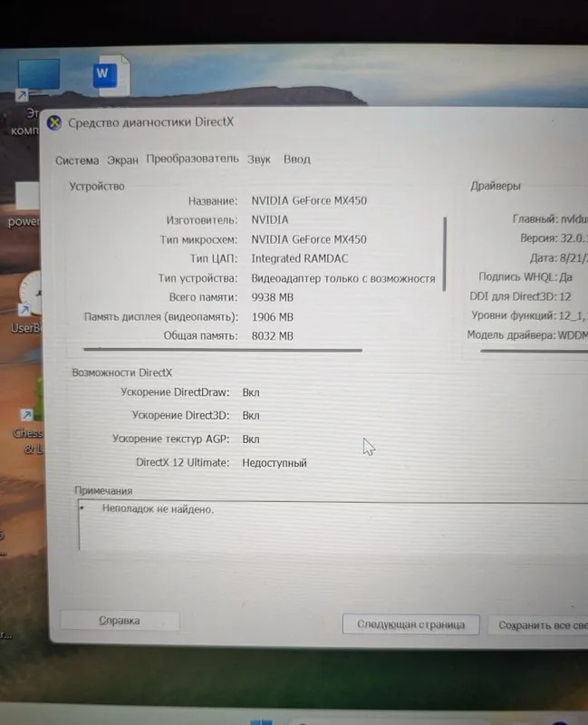Click Сохранить все сведения button
This screenshot has width=588, height=725.
(x=538, y=625)
